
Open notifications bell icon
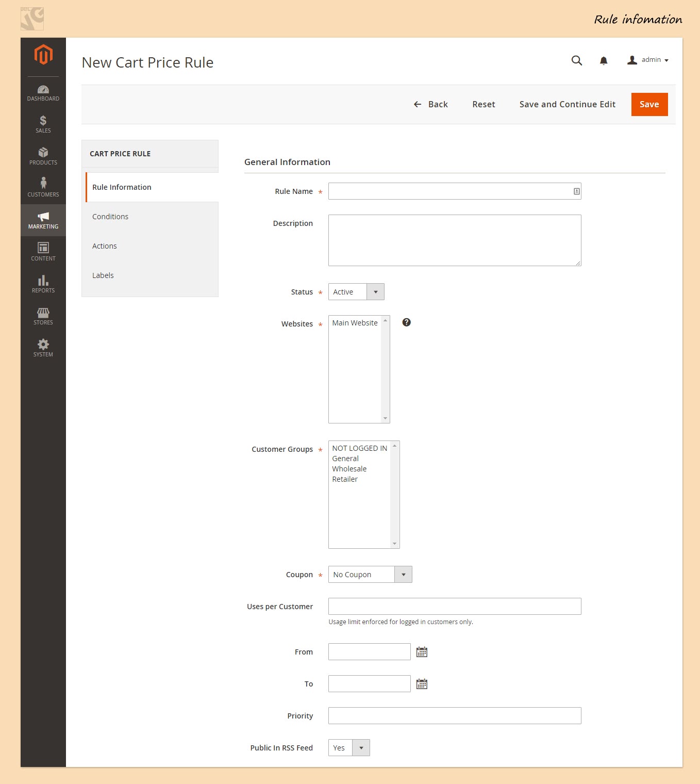[604, 61]
